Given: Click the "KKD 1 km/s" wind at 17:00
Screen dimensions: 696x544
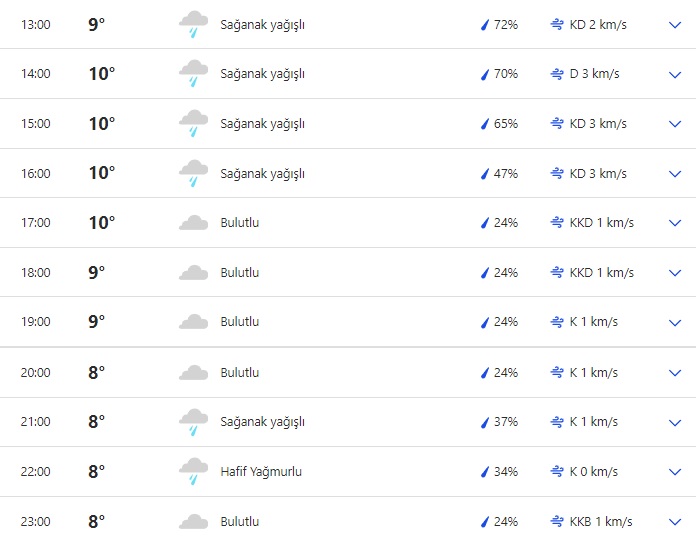Looking at the screenshot, I should pyautogui.click(x=601, y=223).
